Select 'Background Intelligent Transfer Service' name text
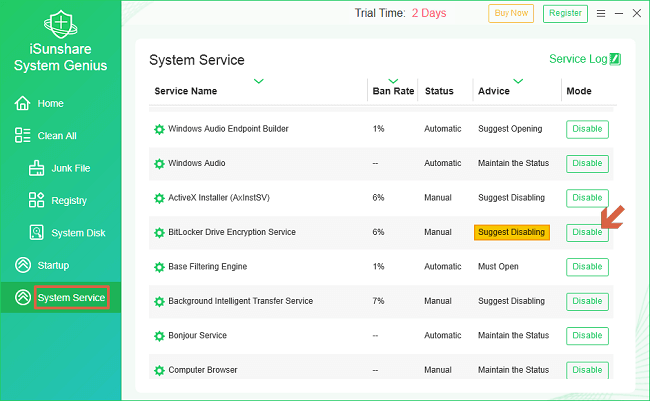 click(240, 301)
